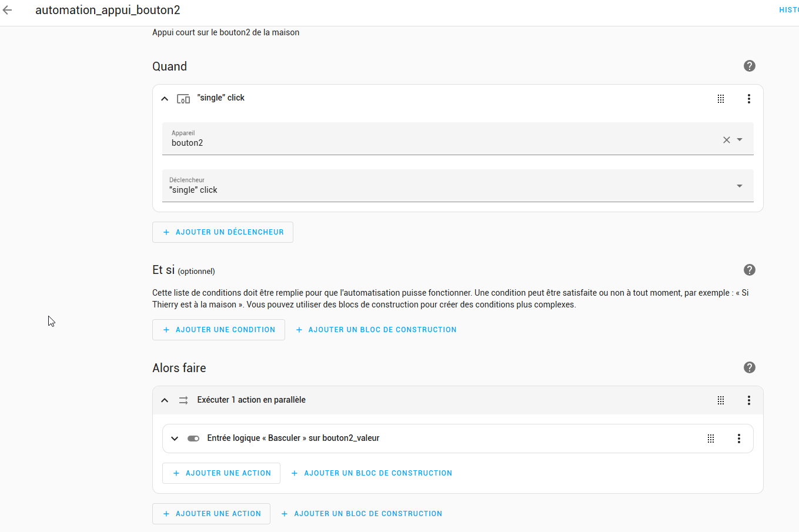Click the automation_appui_bouton2 title
The width and height of the screenshot is (799, 532).
click(108, 10)
